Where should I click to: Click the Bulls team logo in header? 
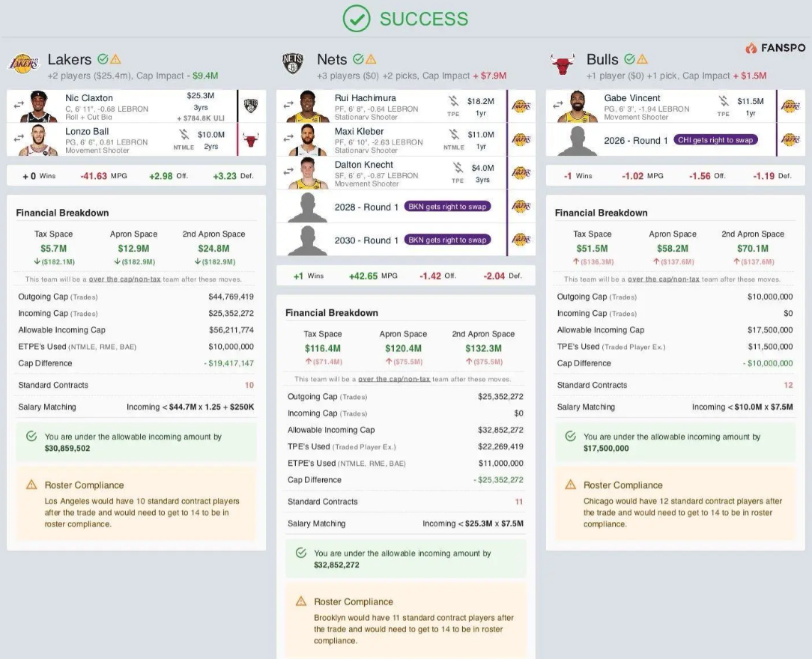562,64
